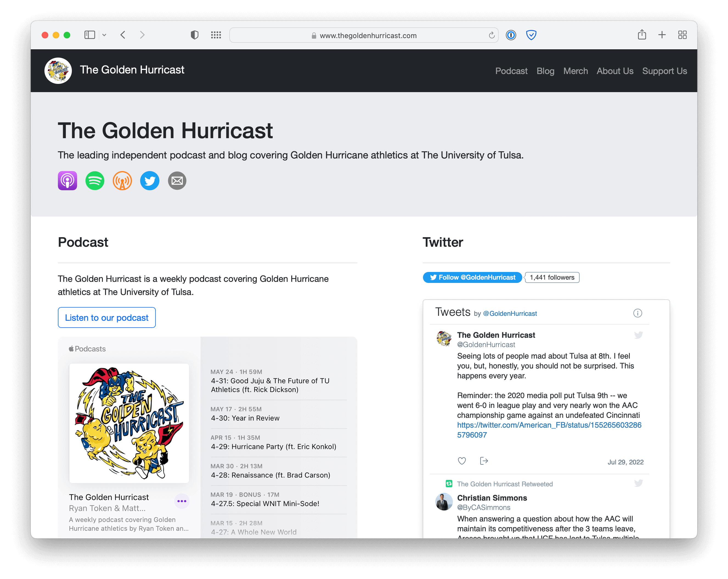Click Ryan Token & Matt... author text
The width and height of the screenshot is (728, 579).
[x=107, y=508]
